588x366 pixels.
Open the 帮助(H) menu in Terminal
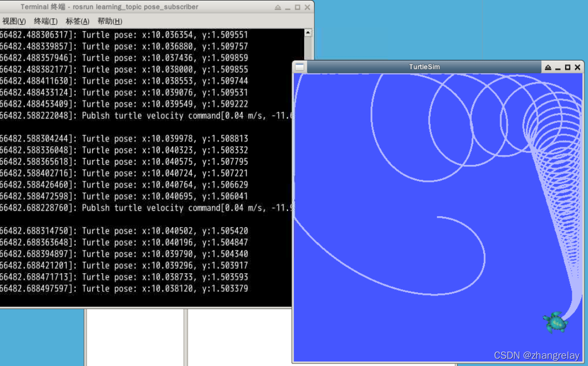[110, 21]
